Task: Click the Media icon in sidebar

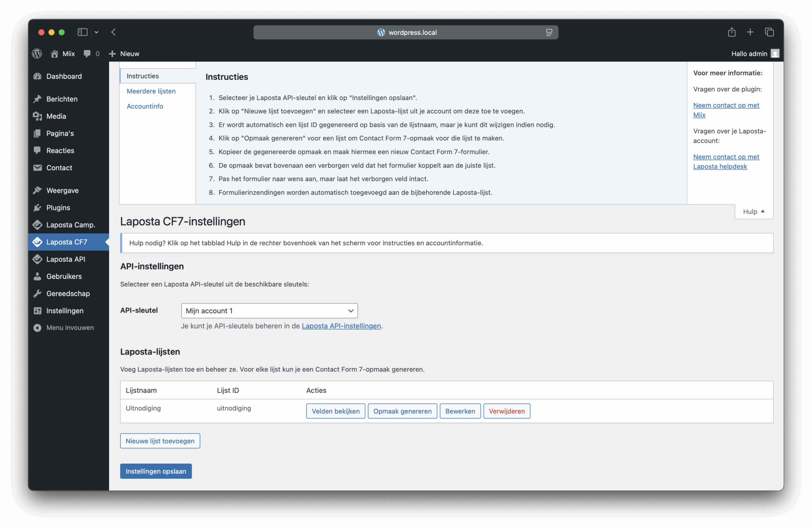Action: [38, 116]
